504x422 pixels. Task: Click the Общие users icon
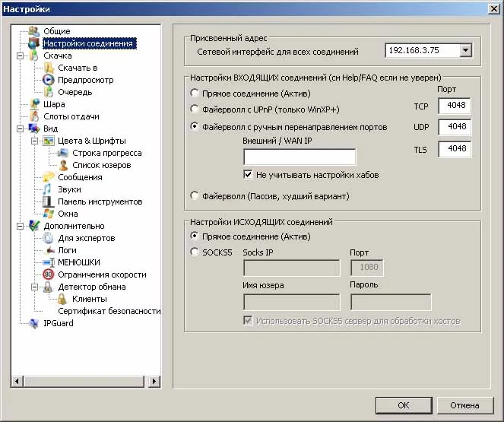click(33, 31)
